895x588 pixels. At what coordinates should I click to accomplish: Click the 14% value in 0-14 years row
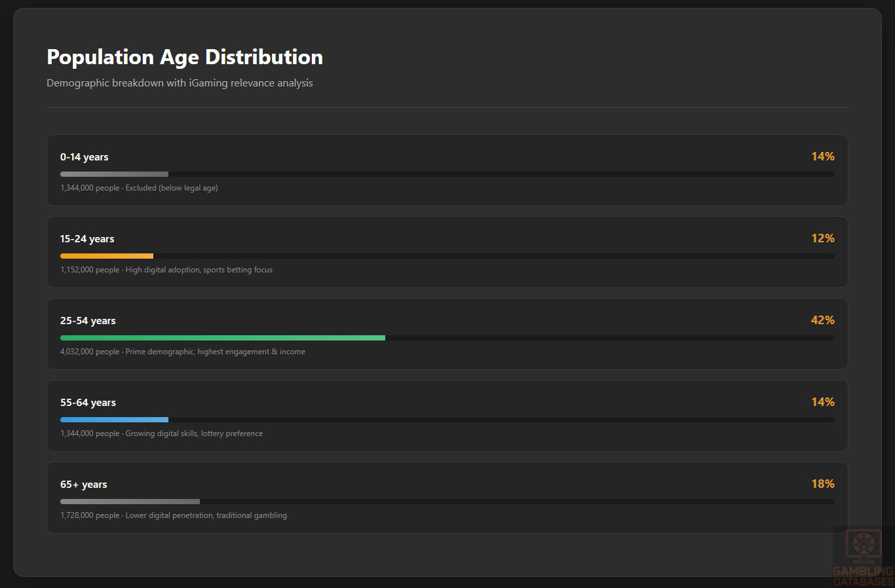[x=822, y=156]
